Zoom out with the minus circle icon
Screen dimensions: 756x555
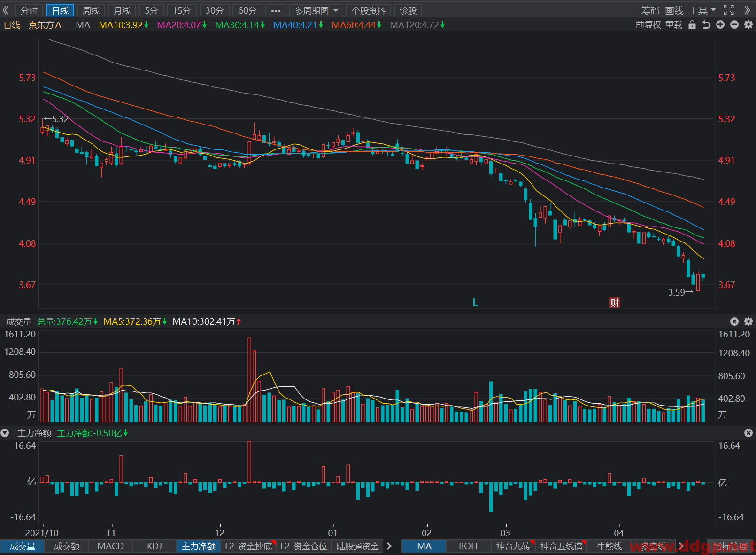[734, 25]
